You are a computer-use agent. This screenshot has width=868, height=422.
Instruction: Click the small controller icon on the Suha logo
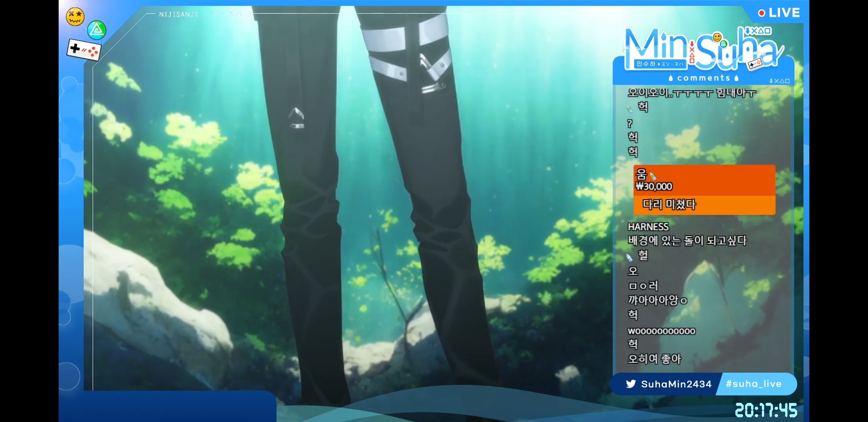[x=755, y=64]
